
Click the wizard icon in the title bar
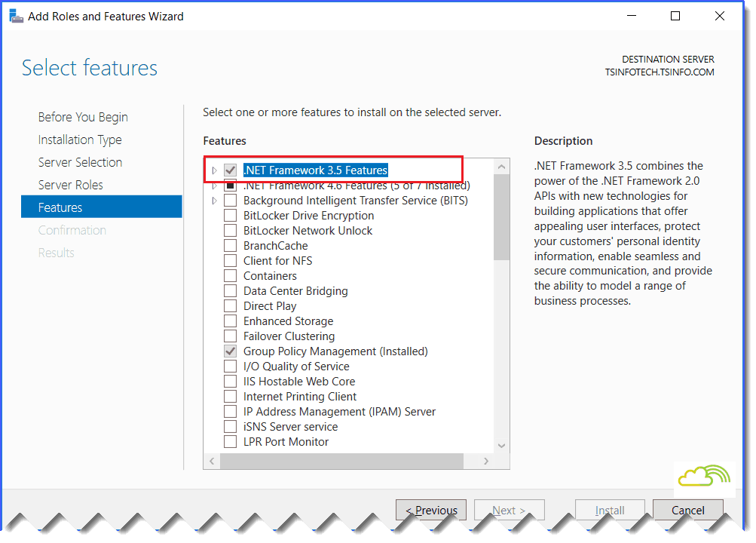click(x=15, y=15)
